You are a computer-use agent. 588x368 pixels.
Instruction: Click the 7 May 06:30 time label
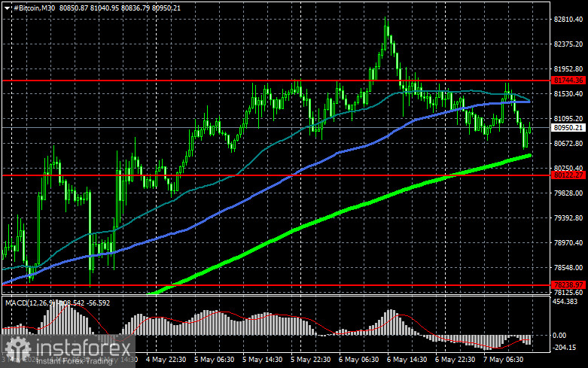click(x=503, y=360)
